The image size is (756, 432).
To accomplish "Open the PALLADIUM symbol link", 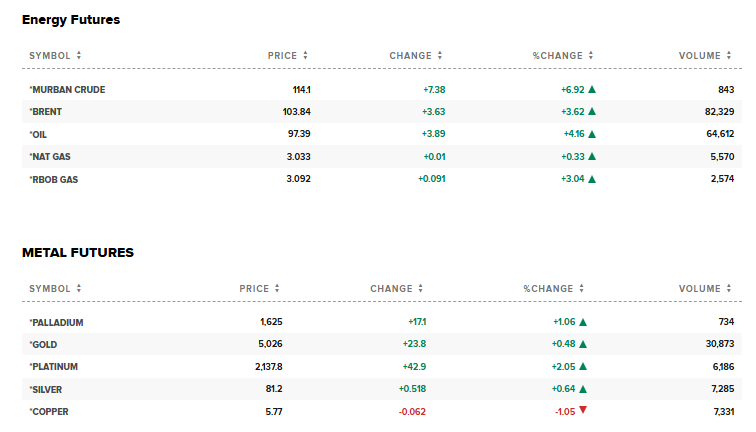I will click(x=56, y=323).
